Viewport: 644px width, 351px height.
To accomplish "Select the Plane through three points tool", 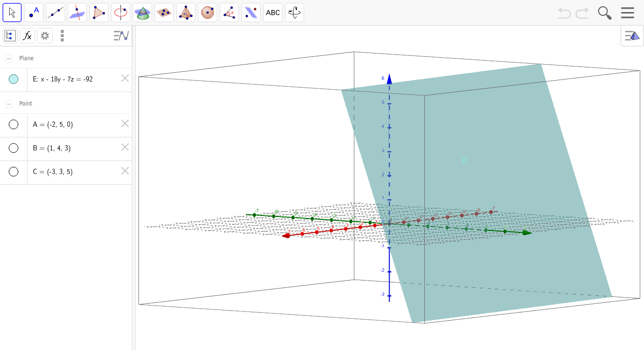I will click(164, 13).
